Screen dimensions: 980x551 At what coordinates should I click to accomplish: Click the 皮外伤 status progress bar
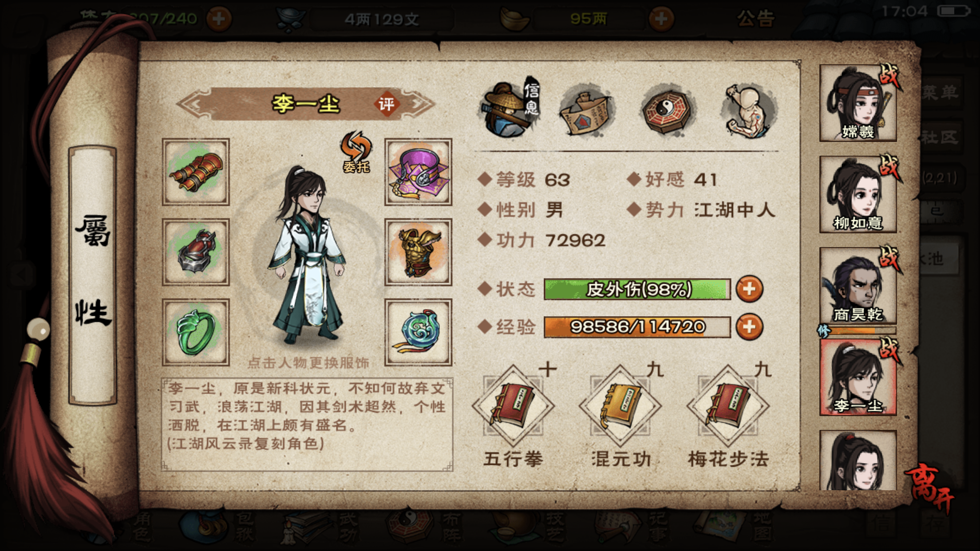click(x=637, y=289)
